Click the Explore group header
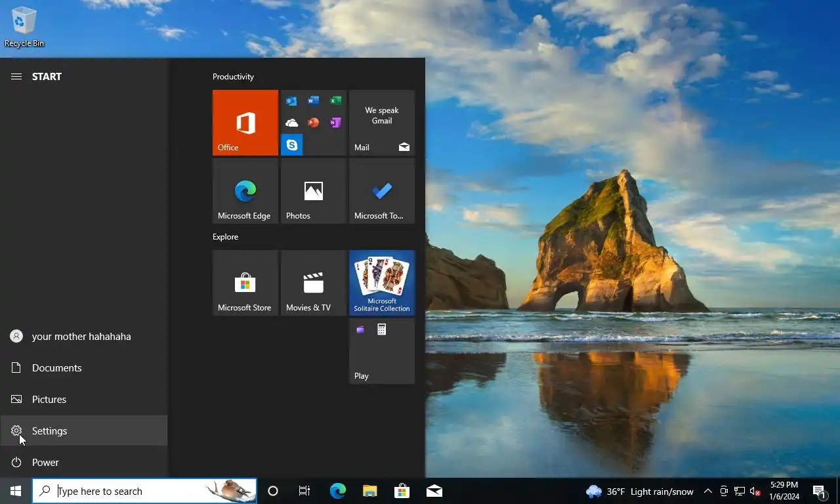The image size is (840, 504). pos(225,237)
